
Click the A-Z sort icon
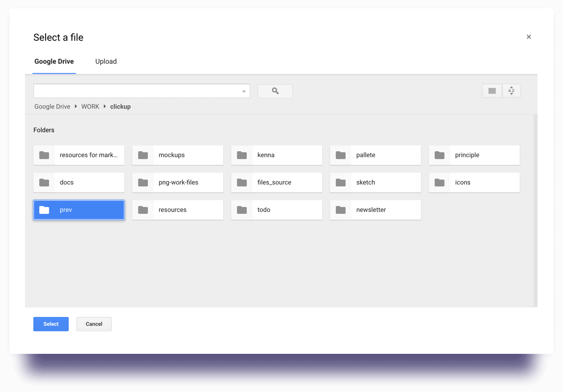pyautogui.click(x=511, y=91)
